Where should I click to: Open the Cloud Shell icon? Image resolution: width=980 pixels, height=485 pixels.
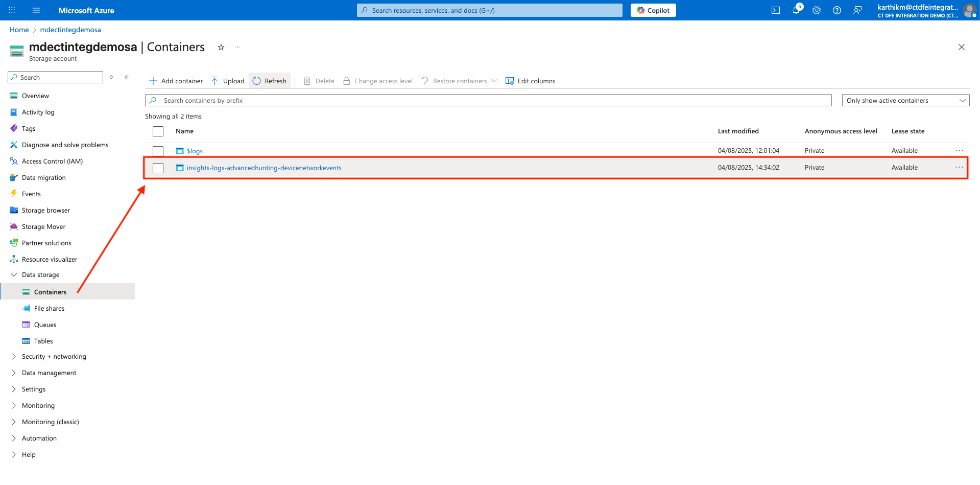775,10
